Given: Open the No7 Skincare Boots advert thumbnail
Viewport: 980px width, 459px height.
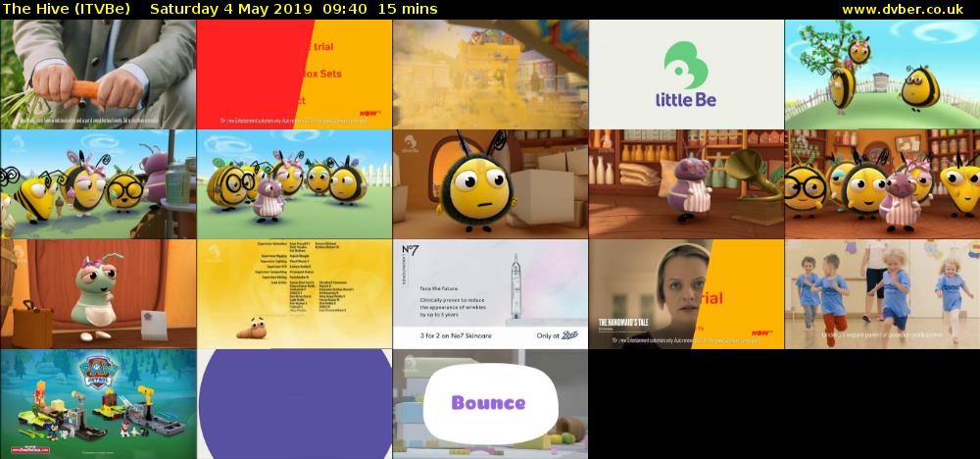Looking at the screenshot, I should click(x=490, y=294).
